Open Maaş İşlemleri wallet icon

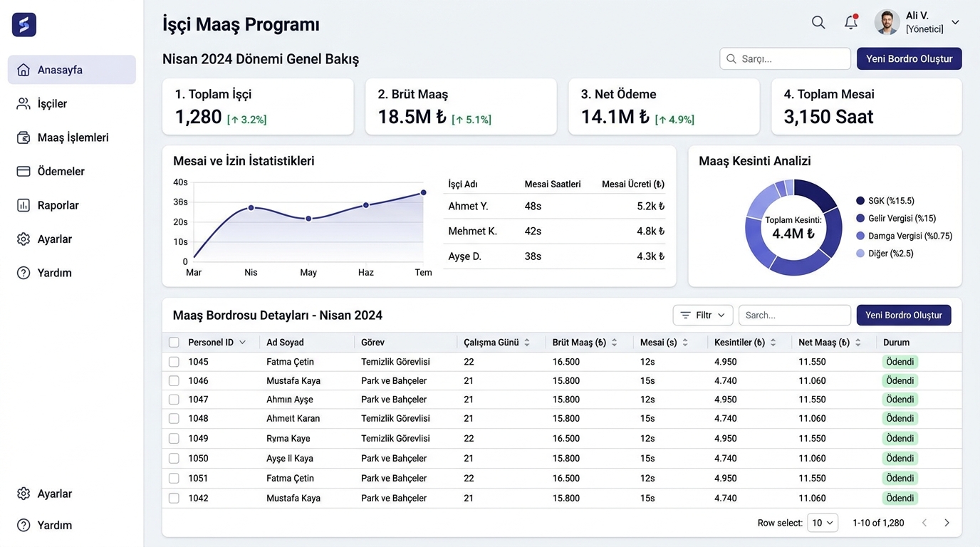pos(24,137)
